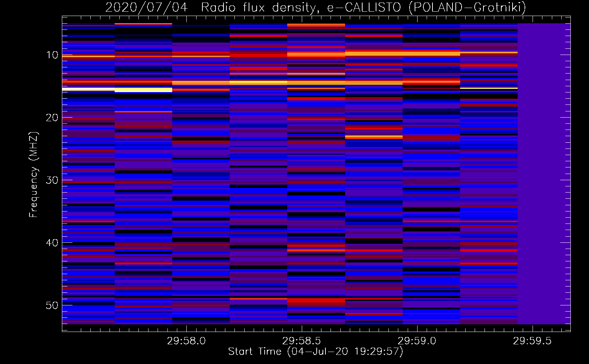Click the '30' frequency tick label
The image size is (589, 364).
pos(52,180)
